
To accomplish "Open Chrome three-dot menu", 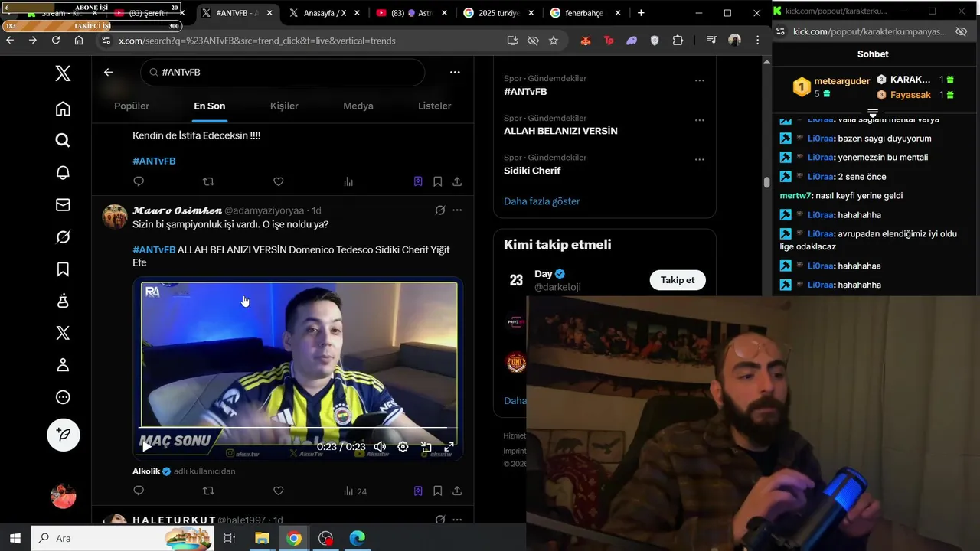I will pos(756,41).
